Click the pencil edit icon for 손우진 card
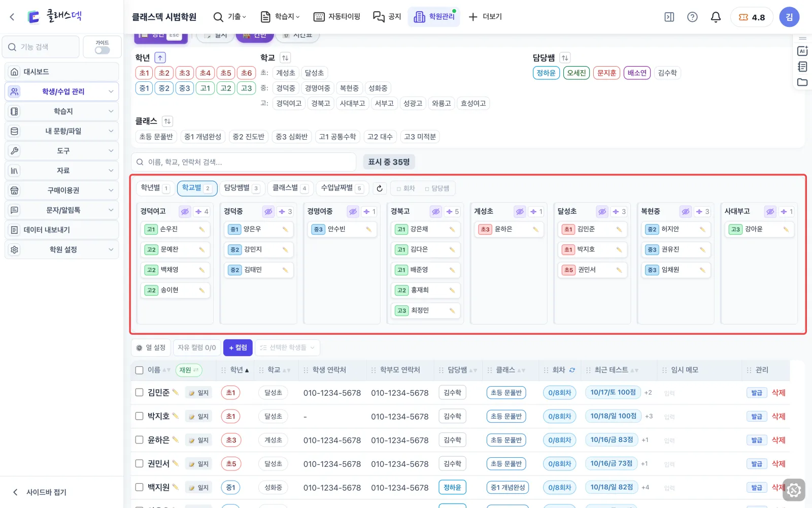This screenshot has width=812, height=508. pos(202,230)
